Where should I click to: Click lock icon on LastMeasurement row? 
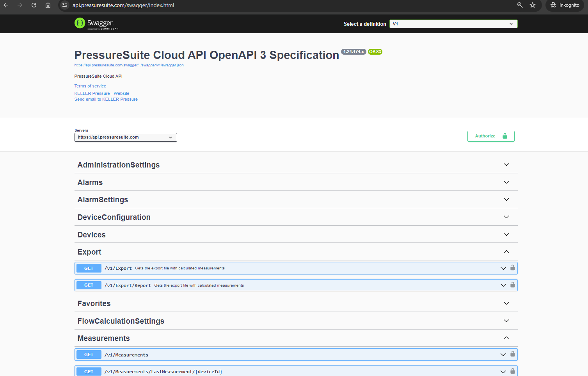click(513, 371)
